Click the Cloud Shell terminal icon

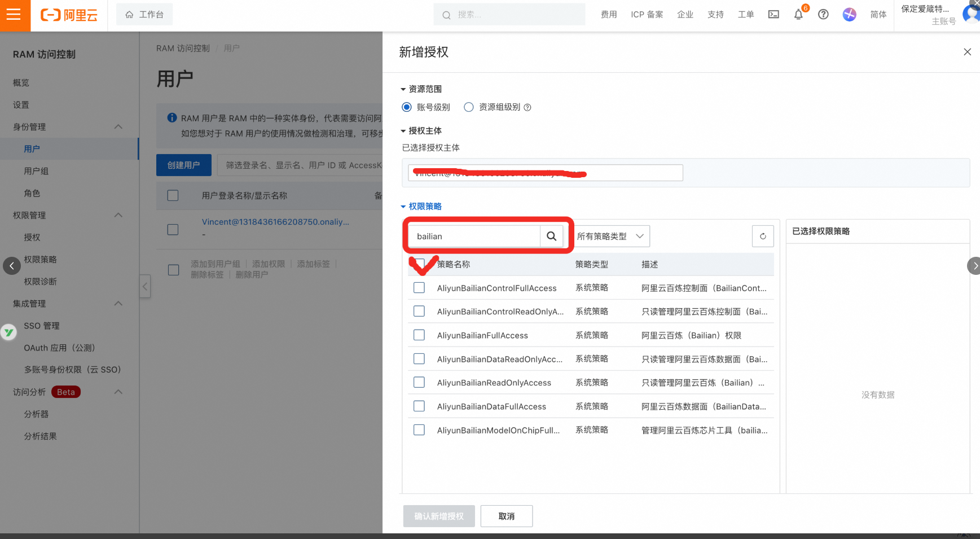(774, 15)
